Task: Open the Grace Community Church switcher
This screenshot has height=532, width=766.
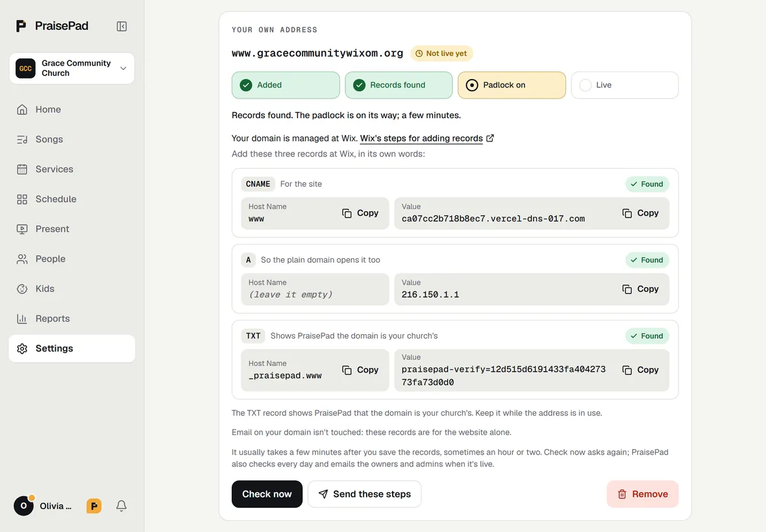Action: tap(72, 68)
